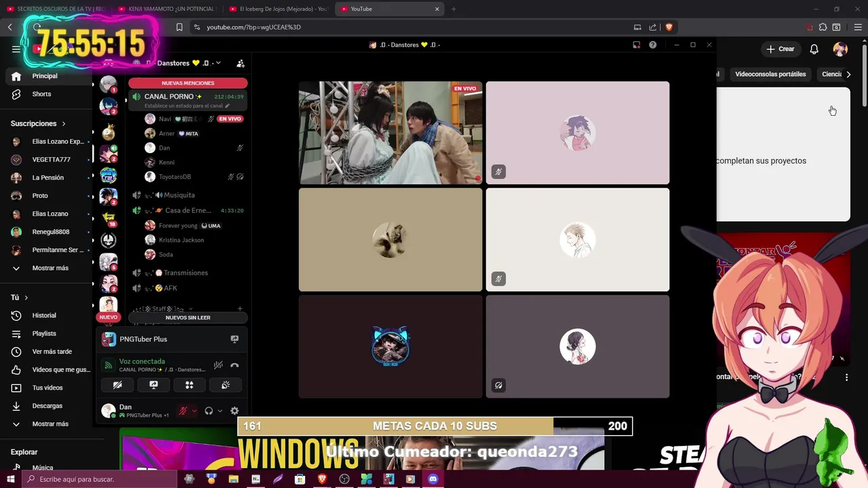Open the Discord inbox icon beside help
868x488 pixels.
[x=636, y=45]
